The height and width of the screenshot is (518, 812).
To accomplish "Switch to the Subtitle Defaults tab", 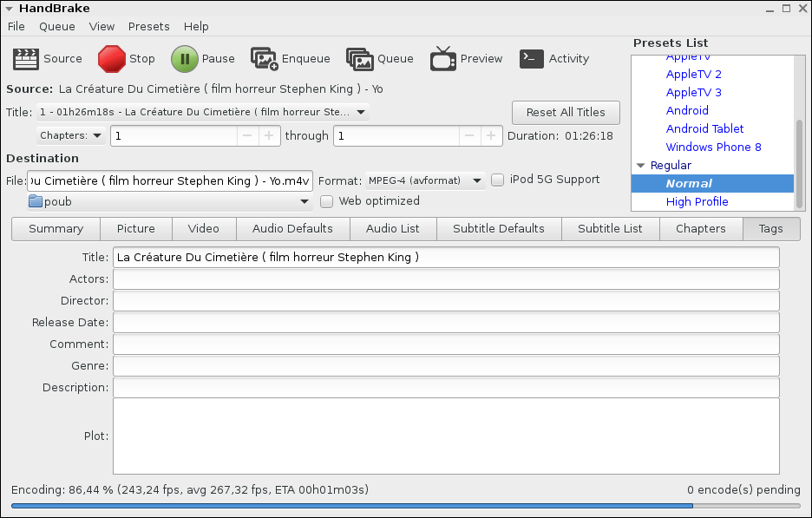I will click(x=499, y=229).
